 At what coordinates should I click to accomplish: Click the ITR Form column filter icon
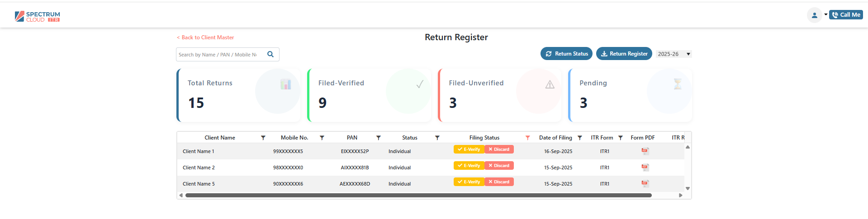click(x=621, y=138)
